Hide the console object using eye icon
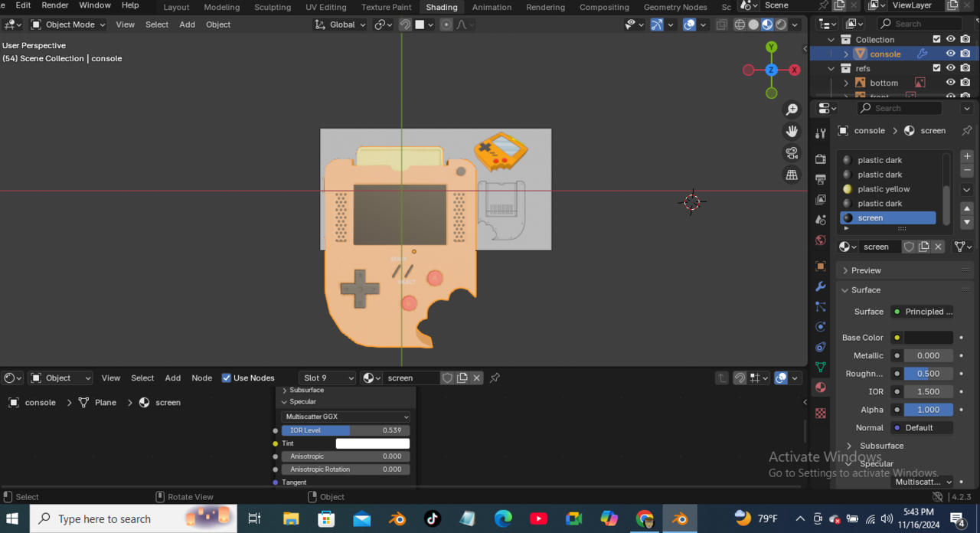This screenshot has width=980, height=533. tap(950, 54)
